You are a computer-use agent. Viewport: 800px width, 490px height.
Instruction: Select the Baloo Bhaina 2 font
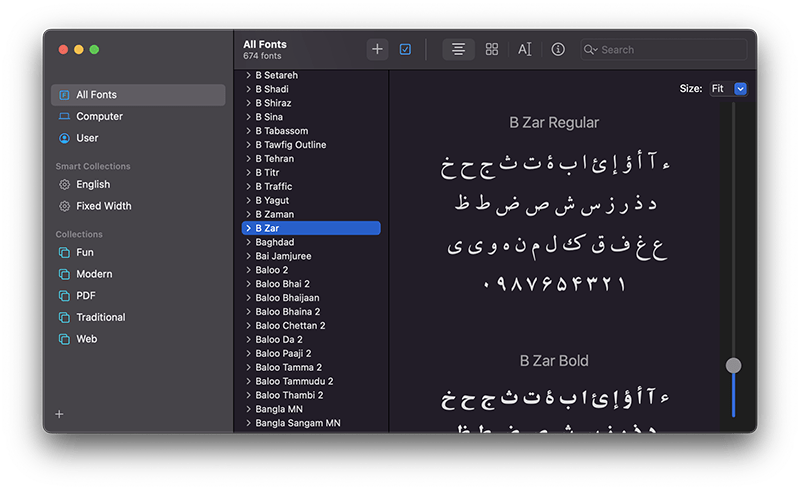click(311, 311)
